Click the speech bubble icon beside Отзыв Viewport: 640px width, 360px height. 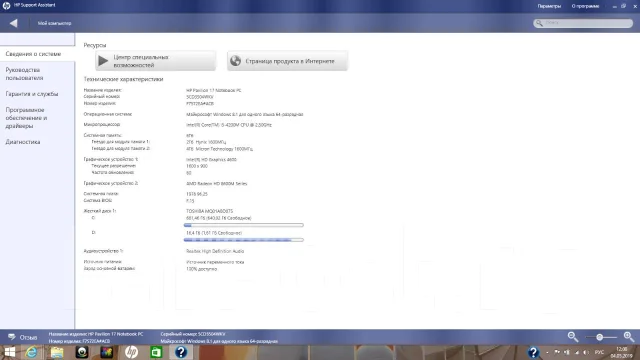pyautogui.click(x=11, y=337)
